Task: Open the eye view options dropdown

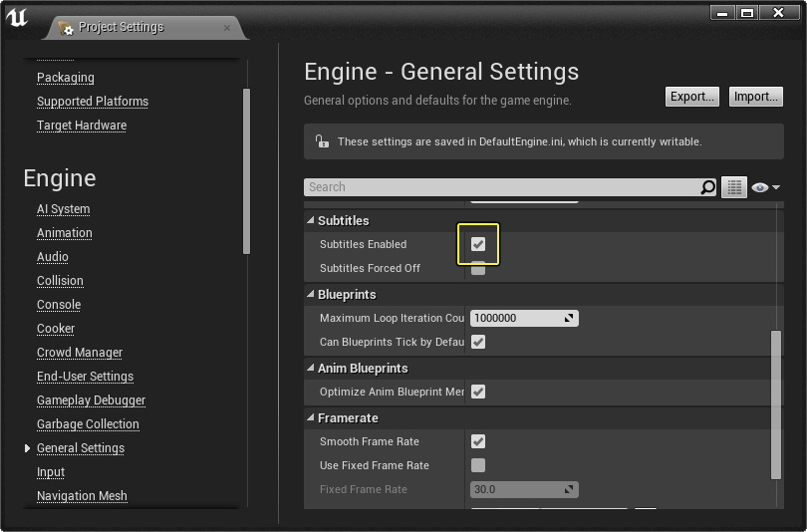Action: 765,187
